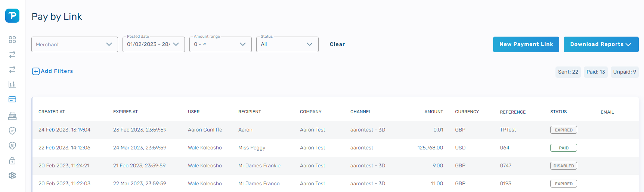This screenshot has height=192, width=644.
Task: Open the user shield sidebar icon
Action: point(12,146)
